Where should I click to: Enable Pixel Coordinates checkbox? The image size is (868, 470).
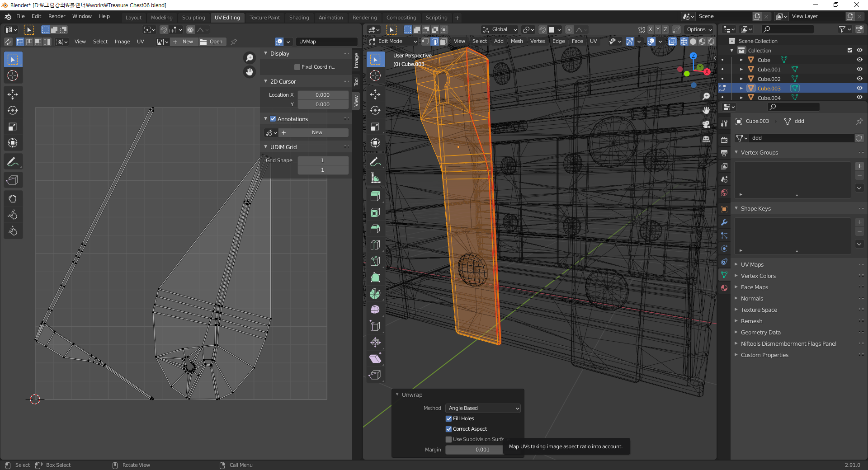coord(297,67)
